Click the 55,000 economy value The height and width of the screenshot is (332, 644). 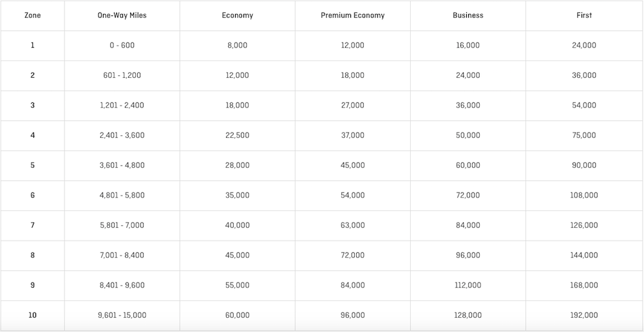point(237,285)
